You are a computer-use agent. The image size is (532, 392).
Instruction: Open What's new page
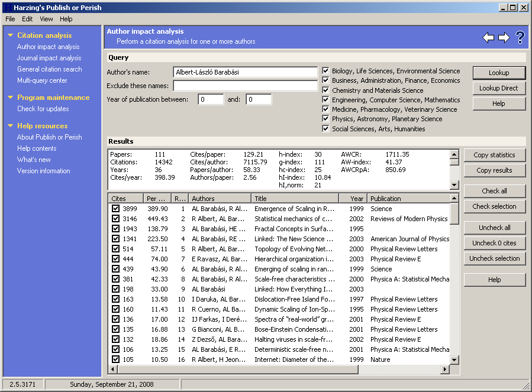click(34, 160)
